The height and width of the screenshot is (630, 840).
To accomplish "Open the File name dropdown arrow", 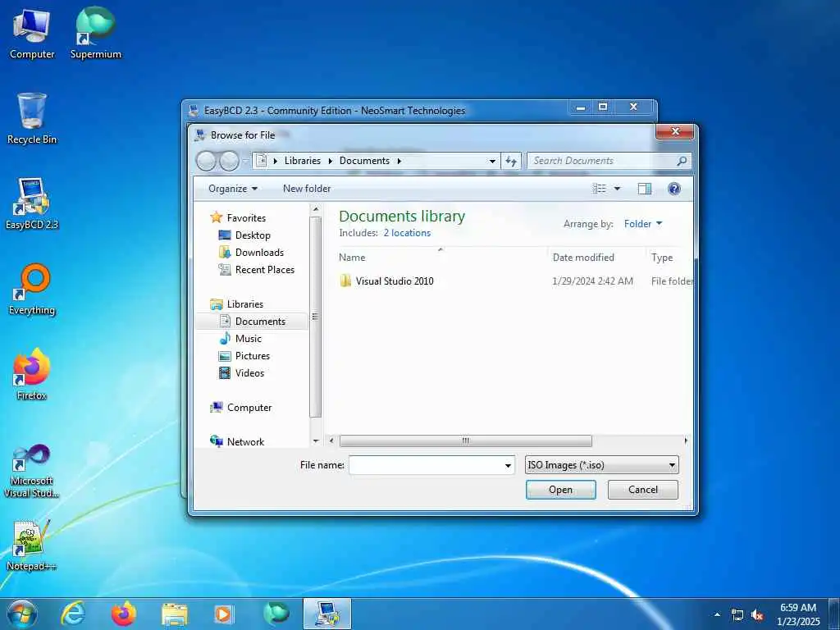I will click(509, 465).
